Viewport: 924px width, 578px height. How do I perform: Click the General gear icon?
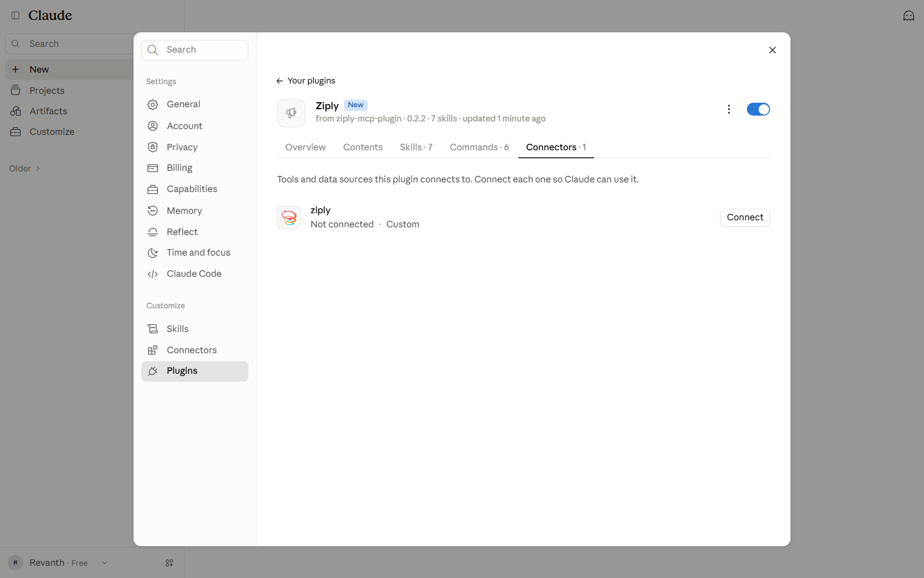[153, 105]
